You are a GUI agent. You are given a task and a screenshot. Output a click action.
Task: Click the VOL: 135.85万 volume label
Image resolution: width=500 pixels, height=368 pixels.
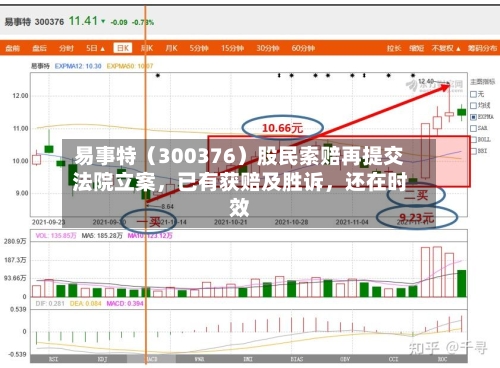click(56, 236)
